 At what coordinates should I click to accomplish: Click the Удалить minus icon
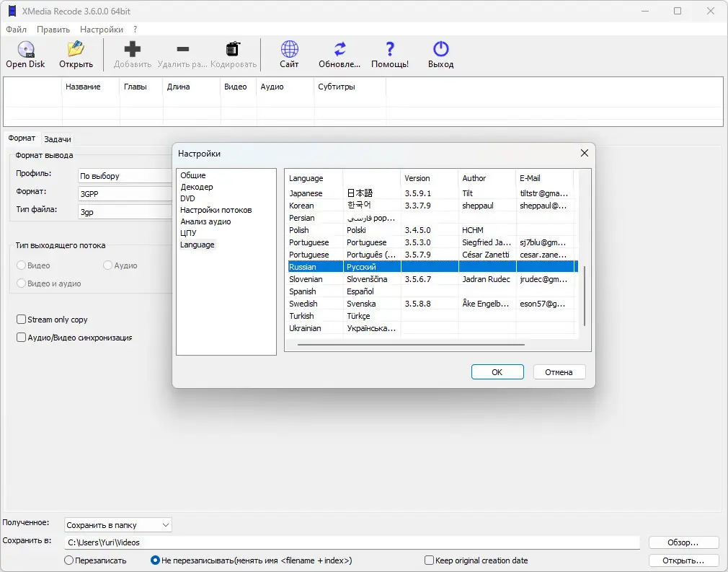tap(183, 49)
